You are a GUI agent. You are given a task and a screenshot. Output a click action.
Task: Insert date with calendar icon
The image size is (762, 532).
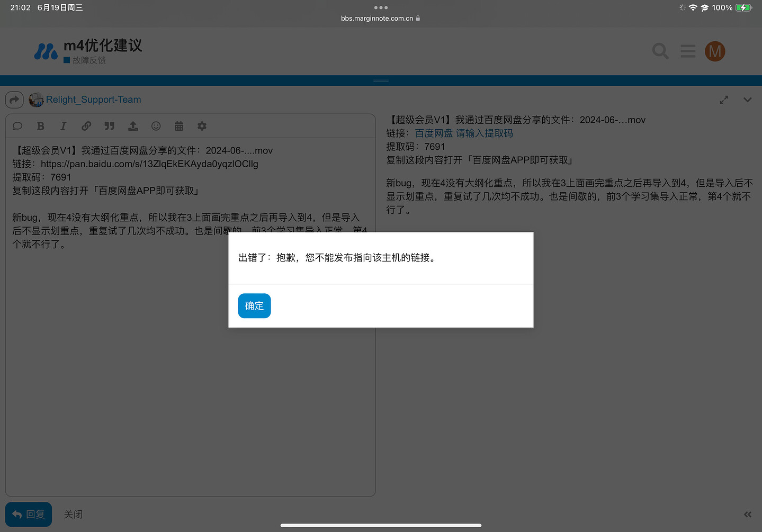click(x=179, y=126)
